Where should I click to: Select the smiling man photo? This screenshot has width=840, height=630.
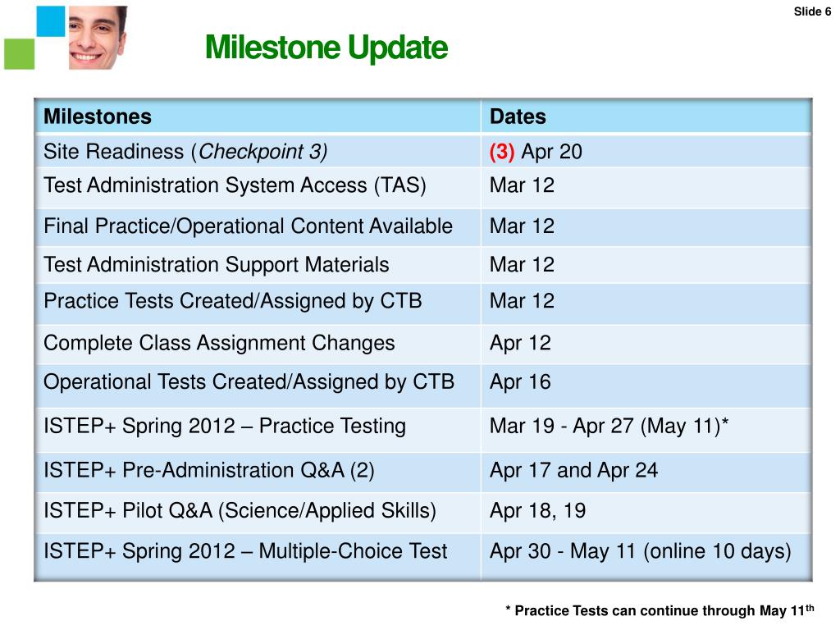click(98, 38)
